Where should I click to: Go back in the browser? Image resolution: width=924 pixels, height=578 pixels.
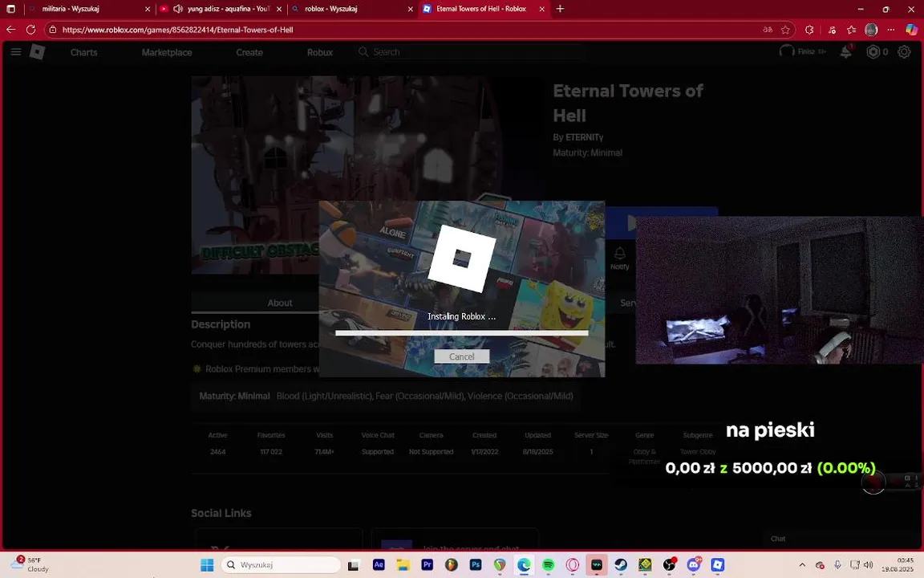coord(10,30)
